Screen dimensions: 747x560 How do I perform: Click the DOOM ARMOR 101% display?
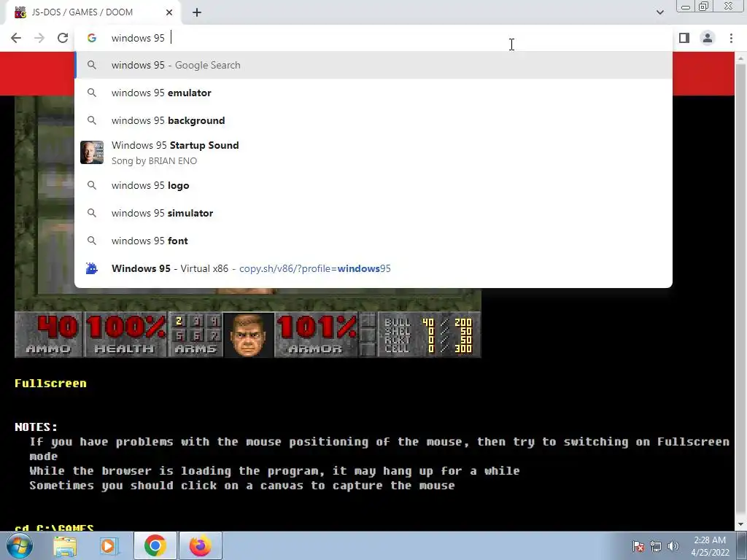point(316,335)
